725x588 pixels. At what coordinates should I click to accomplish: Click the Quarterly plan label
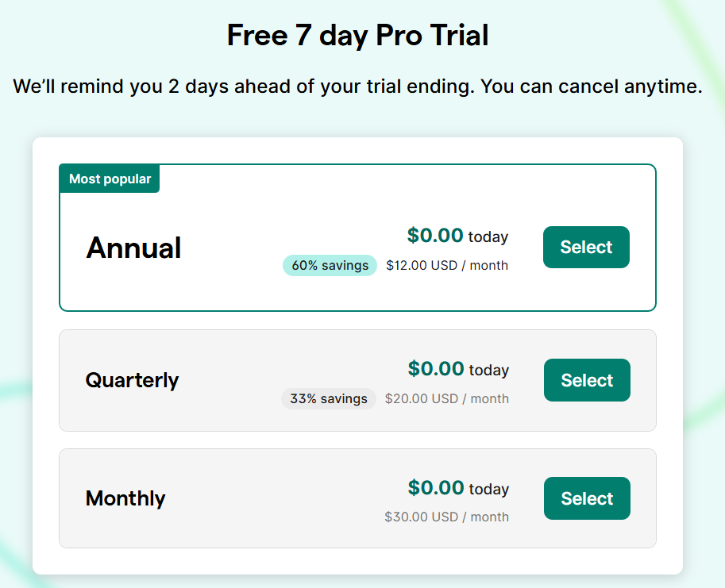132,380
